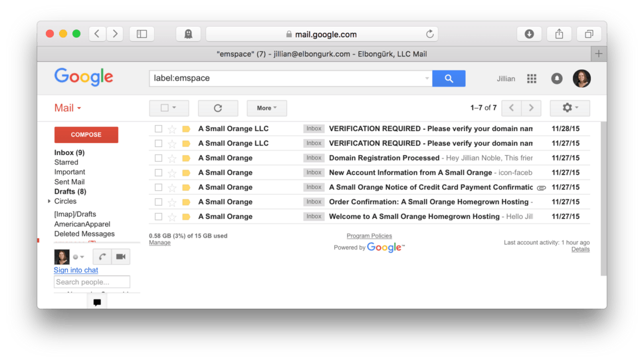The image size is (644, 362).
Task: Toggle importance marker on Order Confirmation email
Action: click(x=186, y=202)
